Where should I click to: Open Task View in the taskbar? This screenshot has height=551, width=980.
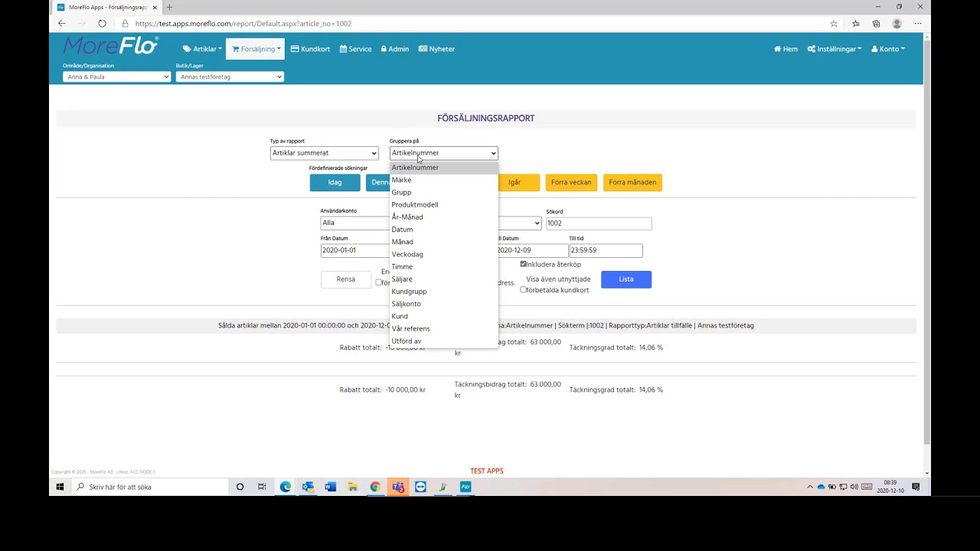coord(262,487)
